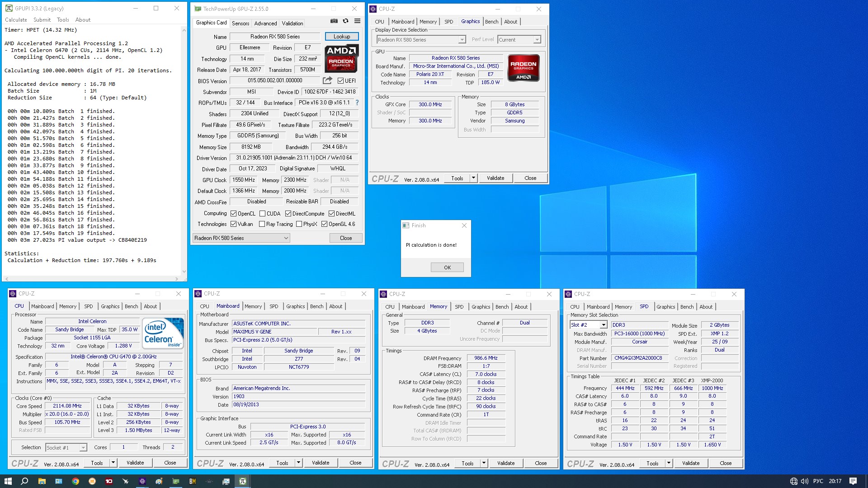Viewport: 868px width, 488px height.
Task: Switch to GPU-Z Sensors tab
Action: tap(241, 23)
